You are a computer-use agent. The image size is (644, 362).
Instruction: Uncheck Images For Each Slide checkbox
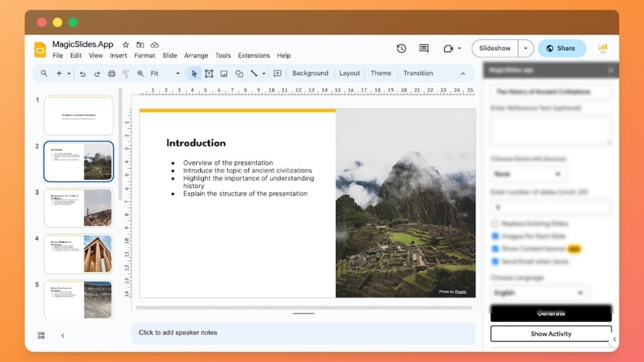click(495, 236)
